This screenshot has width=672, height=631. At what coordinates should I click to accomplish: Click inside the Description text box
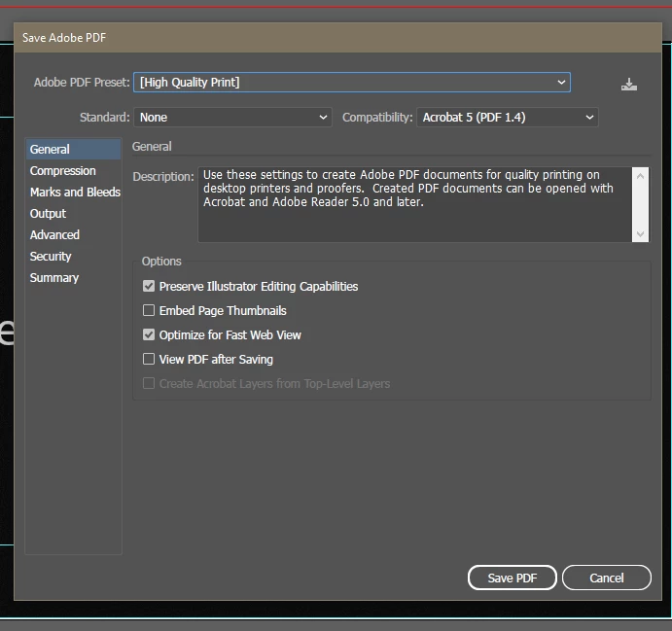(414, 205)
